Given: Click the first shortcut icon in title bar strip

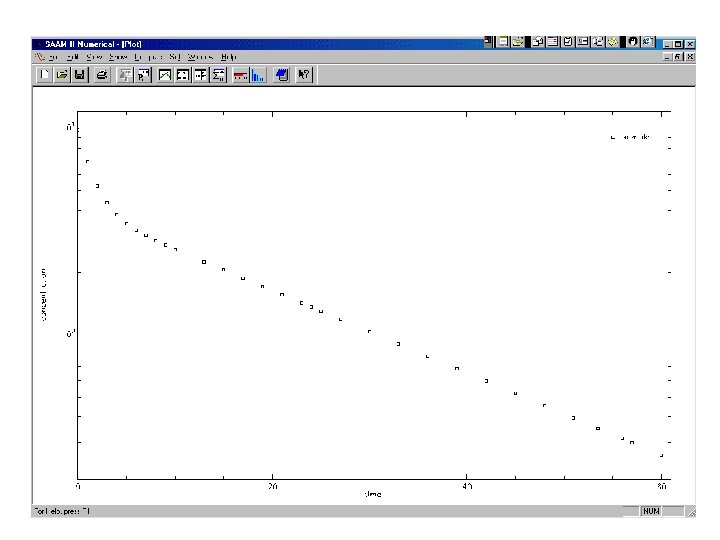Looking at the screenshot, I should pos(489,42).
